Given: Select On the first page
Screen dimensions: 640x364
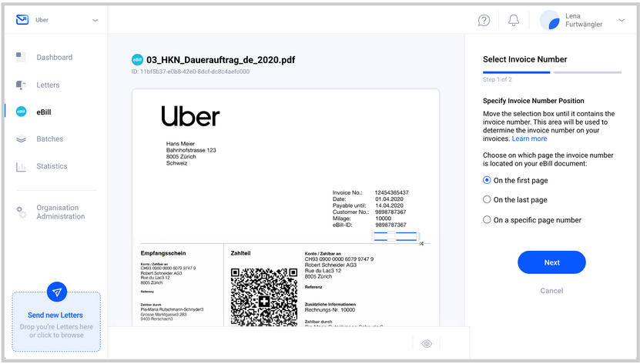Looking at the screenshot, I should (x=515, y=180).
